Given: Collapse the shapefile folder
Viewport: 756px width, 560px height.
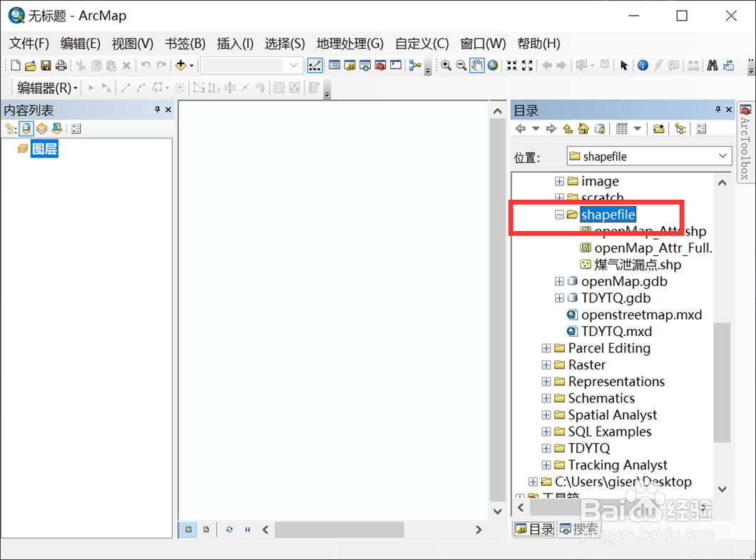Looking at the screenshot, I should click(x=559, y=215).
